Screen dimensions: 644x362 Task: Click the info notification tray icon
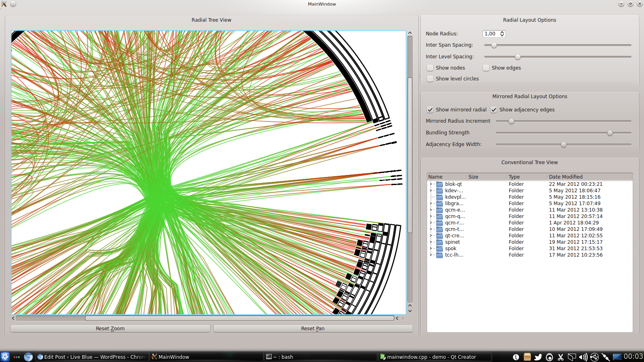[x=516, y=357]
